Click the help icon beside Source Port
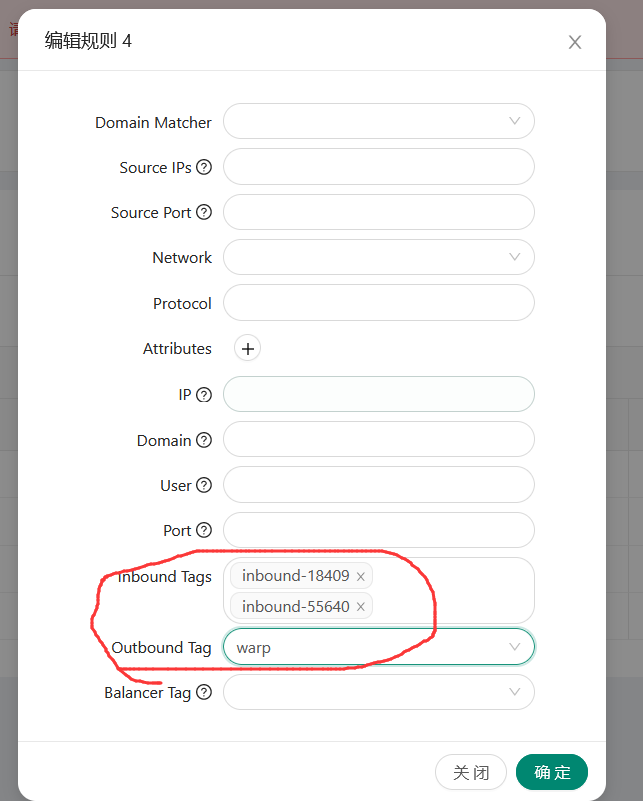Image resolution: width=643 pixels, height=801 pixels. (x=204, y=213)
